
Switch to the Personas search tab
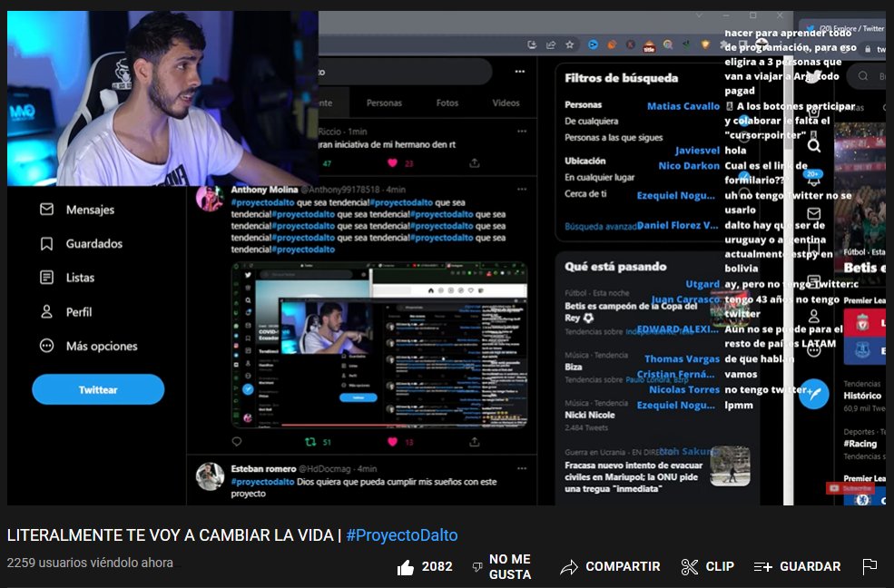click(x=384, y=103)
